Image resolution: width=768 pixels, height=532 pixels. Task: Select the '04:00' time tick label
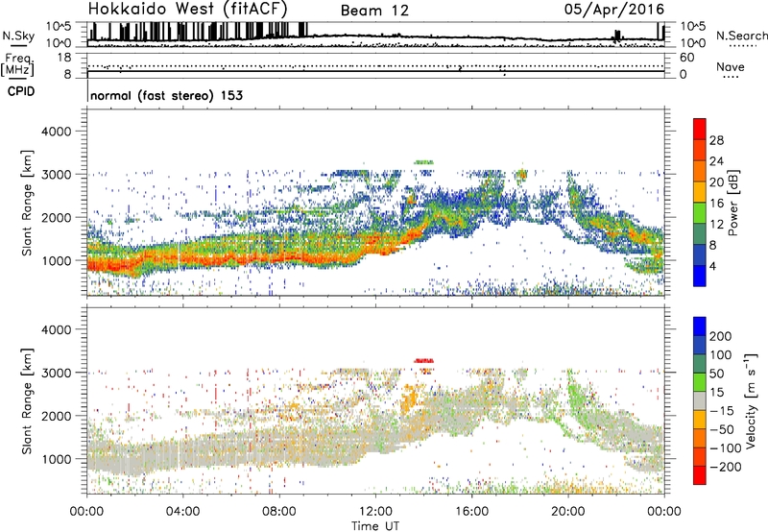coord(183,512)
